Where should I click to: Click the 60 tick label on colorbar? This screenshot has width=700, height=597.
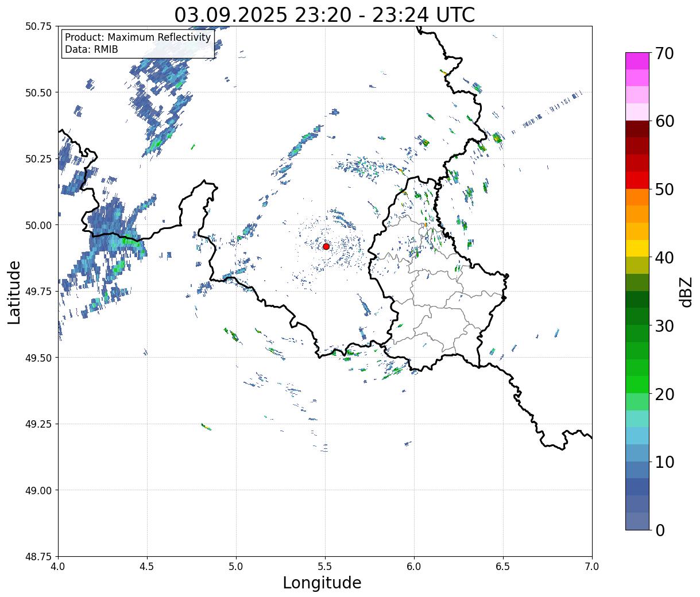pyautogui.click(x=664, y=121)
